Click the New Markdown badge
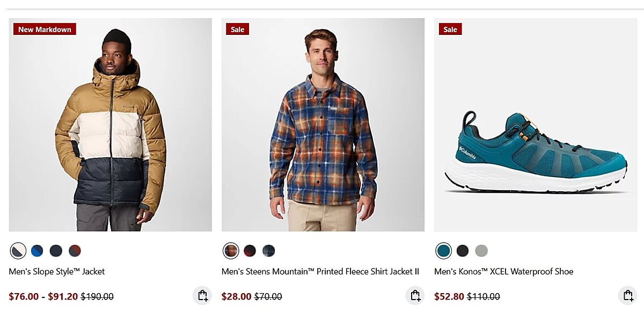Screen dimensions: 644x328 (45, 30)
